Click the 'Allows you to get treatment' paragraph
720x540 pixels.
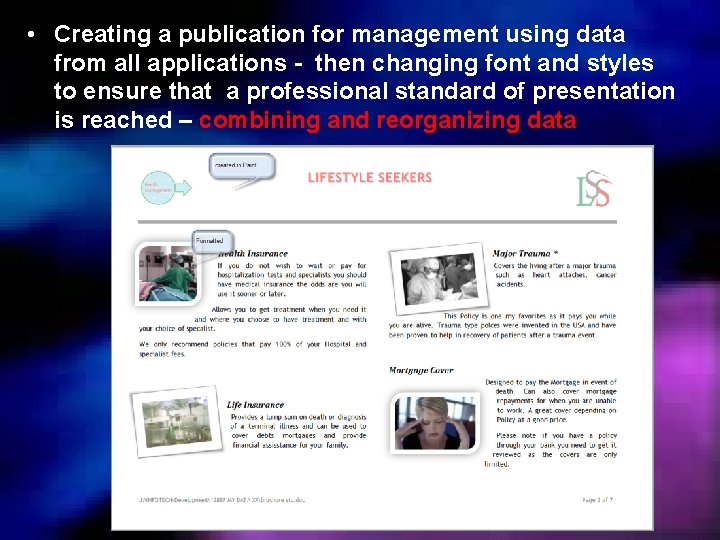coord(253,319)
